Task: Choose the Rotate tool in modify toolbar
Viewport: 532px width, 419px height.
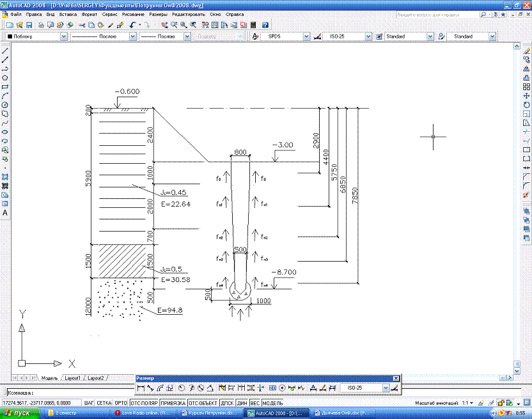Action: pos(526,104)
